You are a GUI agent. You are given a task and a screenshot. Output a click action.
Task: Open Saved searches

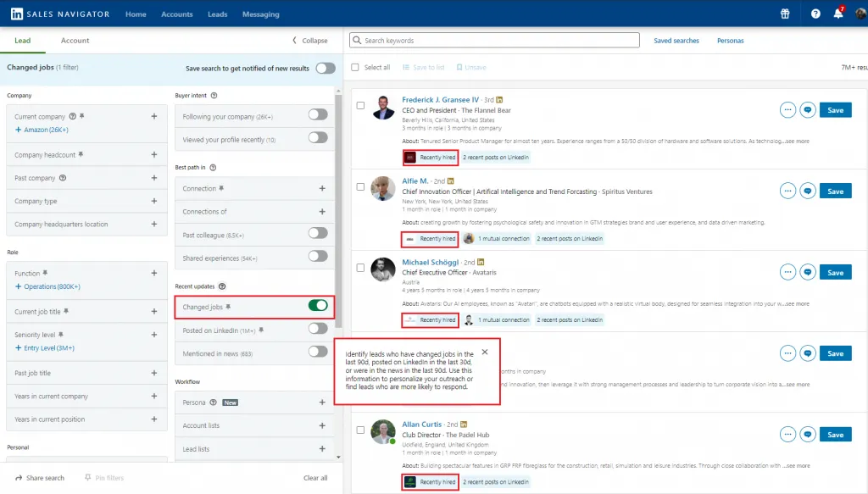coord(676,41)
